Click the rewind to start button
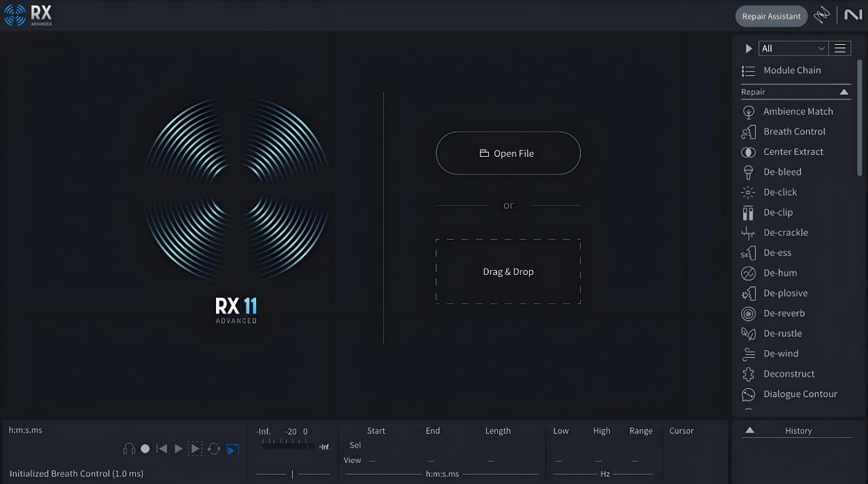Image resolution: width=868 pixels, height=484 pixels. coord(162,449)
